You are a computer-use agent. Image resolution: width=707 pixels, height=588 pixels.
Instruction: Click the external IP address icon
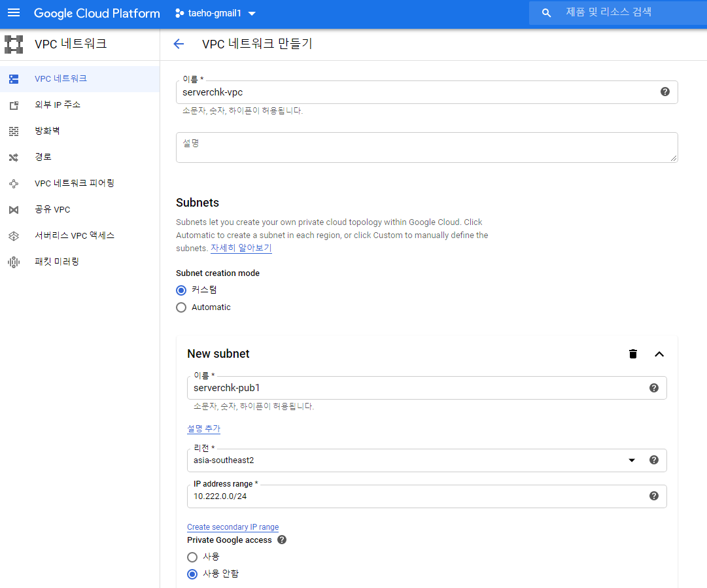pyautogui.click(x=14, y=105)
